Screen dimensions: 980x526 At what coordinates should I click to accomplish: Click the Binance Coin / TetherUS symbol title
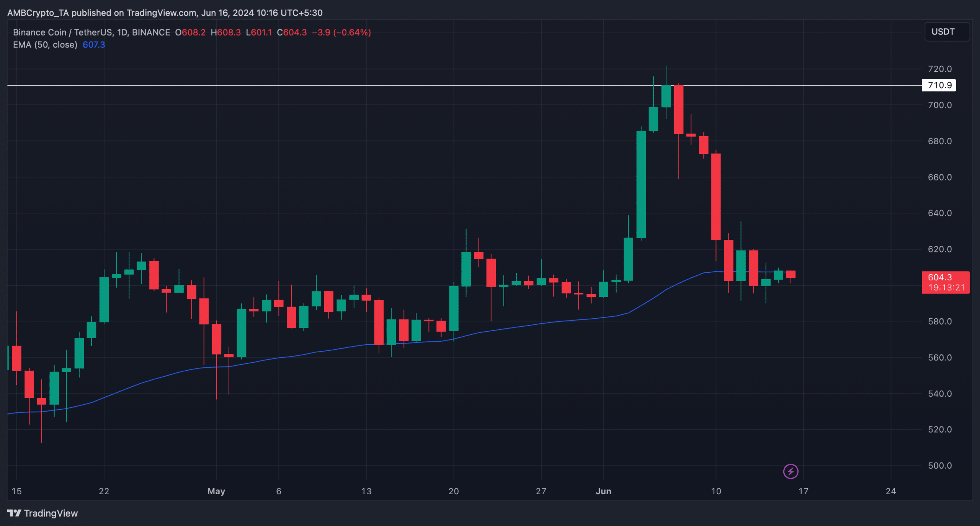tap(91, 32)
